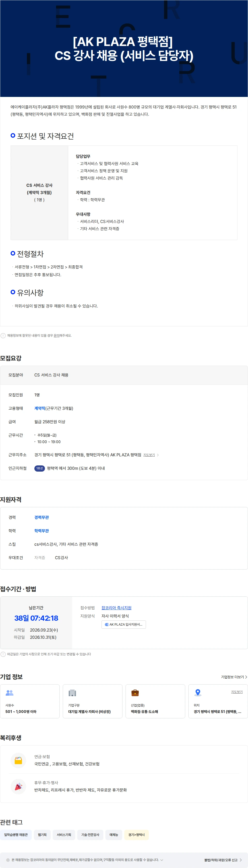Click the 전형절차 heading
248x868 pixels.
point(30,254)
